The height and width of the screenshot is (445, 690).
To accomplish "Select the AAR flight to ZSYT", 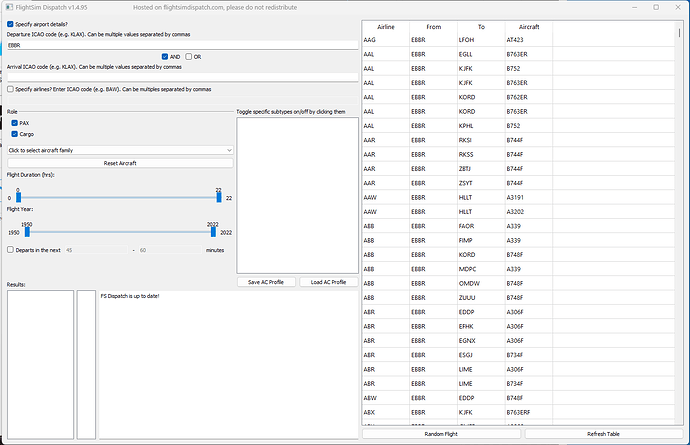I will click(x=518, y=183).
